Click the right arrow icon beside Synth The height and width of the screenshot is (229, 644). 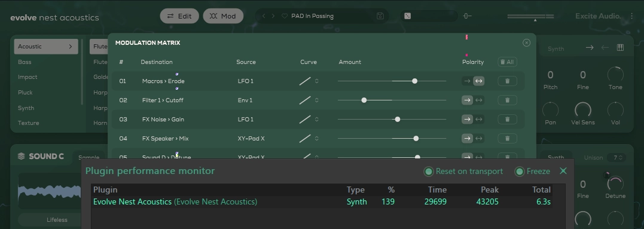[590, 48]
